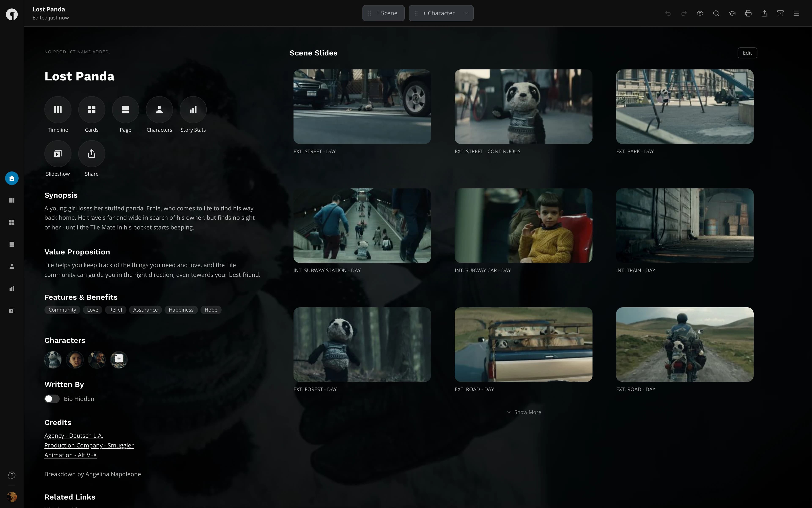Click the Value Proposition paragraph text
The width and height of the screenshot is (812, 508).
coord(152,270)
